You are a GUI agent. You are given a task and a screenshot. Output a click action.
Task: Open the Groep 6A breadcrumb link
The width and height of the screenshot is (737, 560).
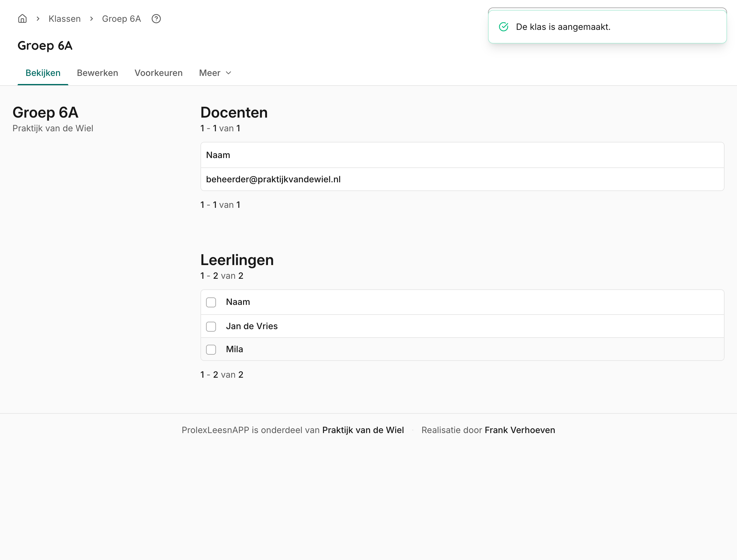[x=121, y=19]
